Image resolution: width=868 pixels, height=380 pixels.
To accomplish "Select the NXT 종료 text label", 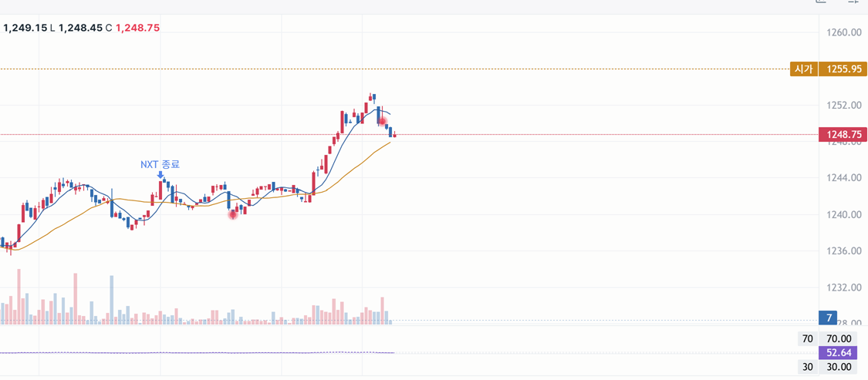I will pos(160,164).
